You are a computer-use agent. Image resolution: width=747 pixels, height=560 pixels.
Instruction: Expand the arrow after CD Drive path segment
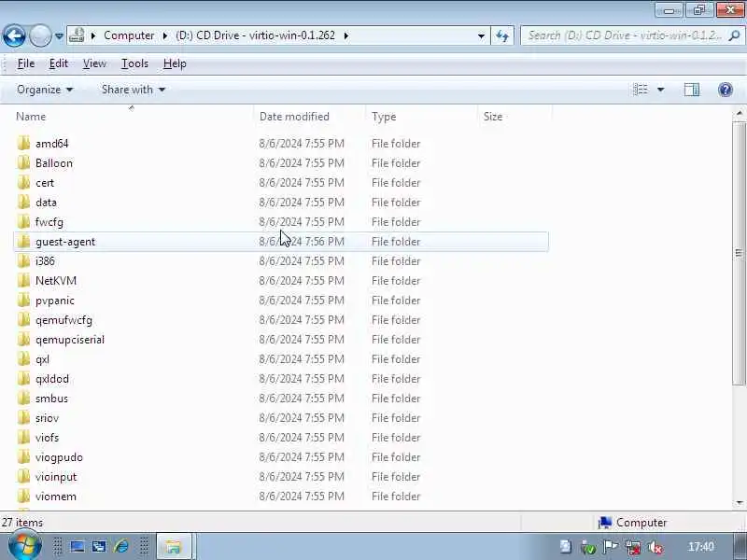345,35
